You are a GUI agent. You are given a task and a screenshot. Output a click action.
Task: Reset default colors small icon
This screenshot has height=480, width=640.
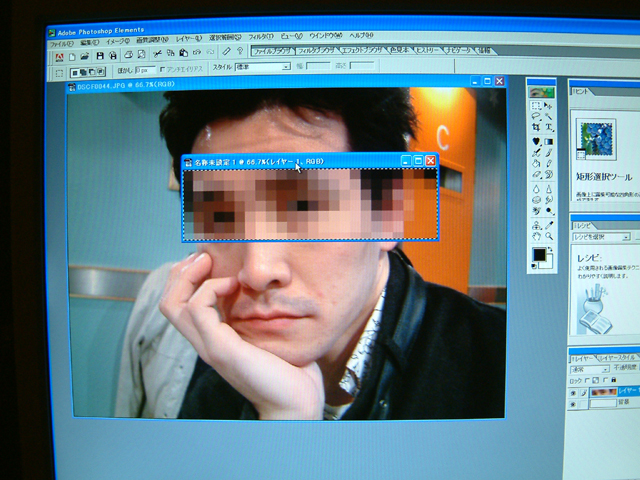pyautogui.click(x=534, y=267)
